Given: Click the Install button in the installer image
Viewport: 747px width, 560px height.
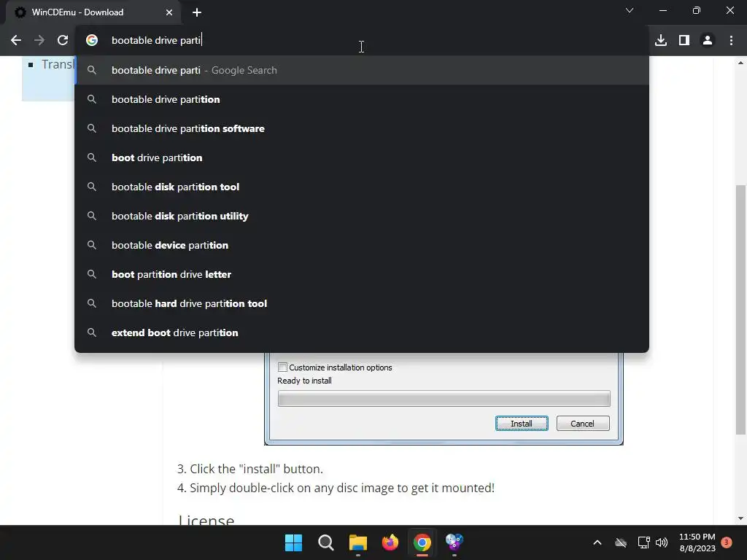Looking at the screenshot, I should pos(522,424).
